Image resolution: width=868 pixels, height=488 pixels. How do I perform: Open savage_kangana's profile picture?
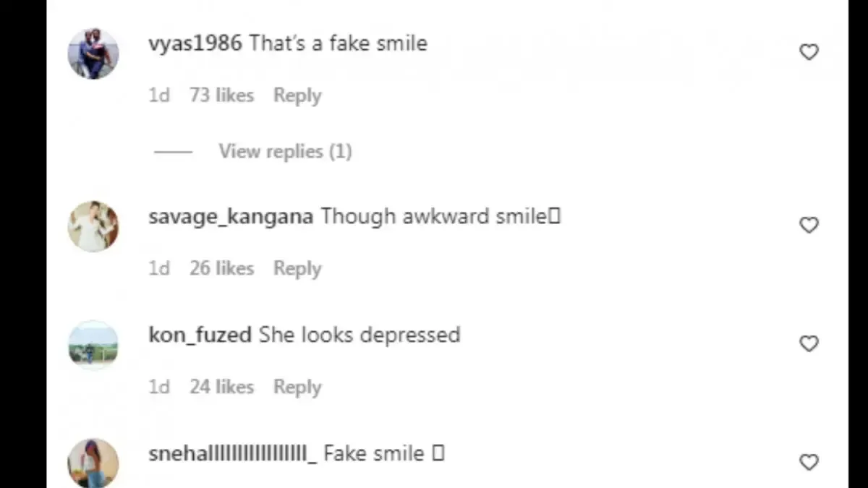pos(93,226)
